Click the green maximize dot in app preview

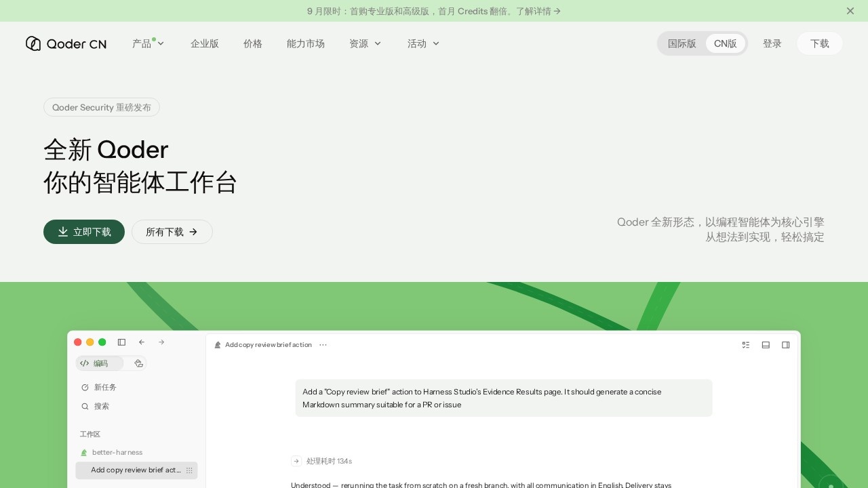click(102, 342)
